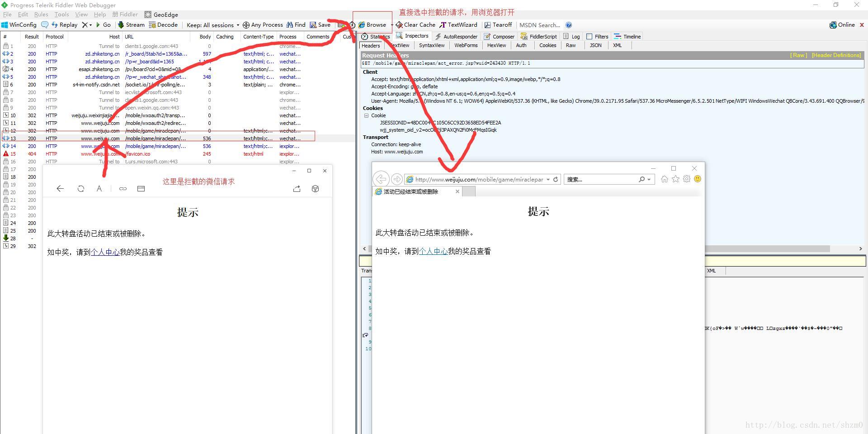The height and width of the screenshot is (434, 868).
Task: Switch to the Inspectors tab
Action: coord(412,36)
